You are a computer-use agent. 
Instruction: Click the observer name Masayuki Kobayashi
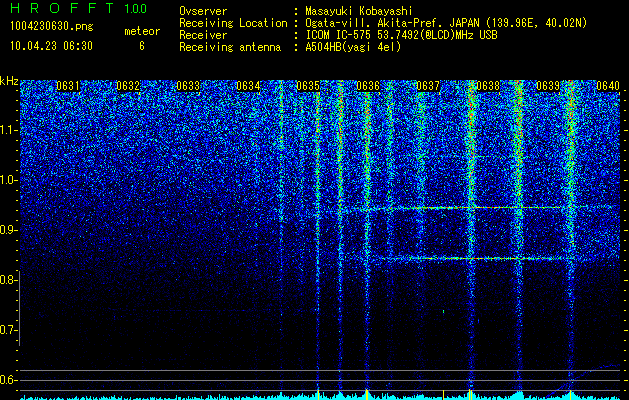358,11
